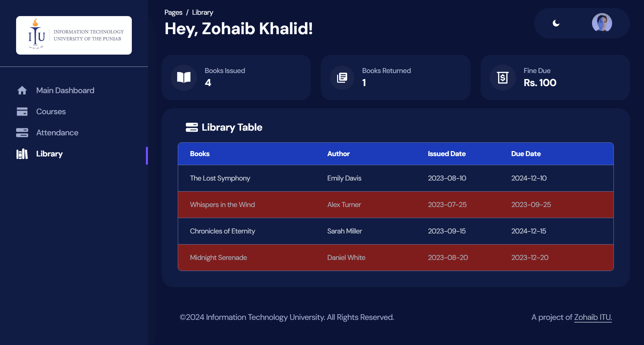Click the Due Date column header
The width and height of the screenshot is (644, 345).
pos(526,154)
